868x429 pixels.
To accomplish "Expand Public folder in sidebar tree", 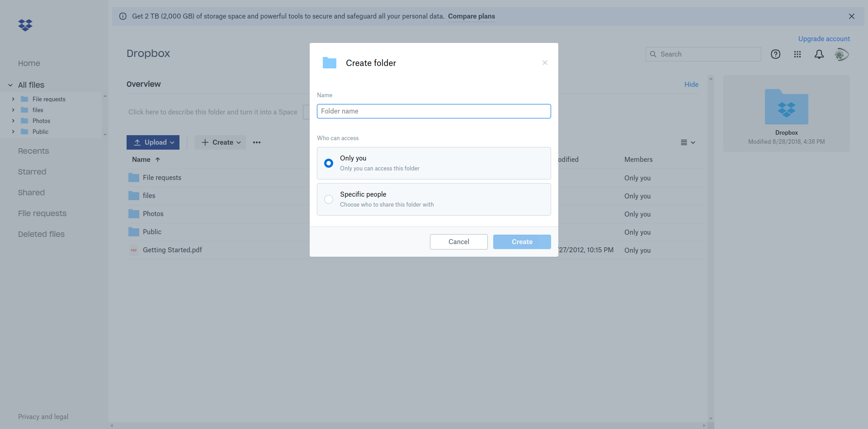I will 13,132.
